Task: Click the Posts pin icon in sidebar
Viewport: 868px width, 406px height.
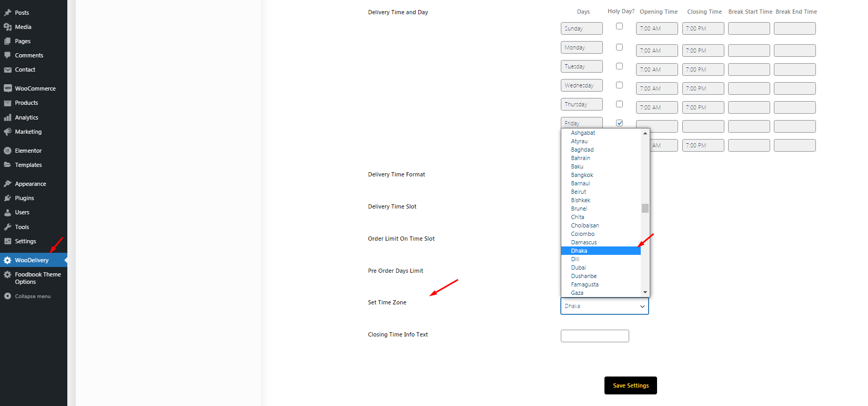Action: (x=7, y=13)
